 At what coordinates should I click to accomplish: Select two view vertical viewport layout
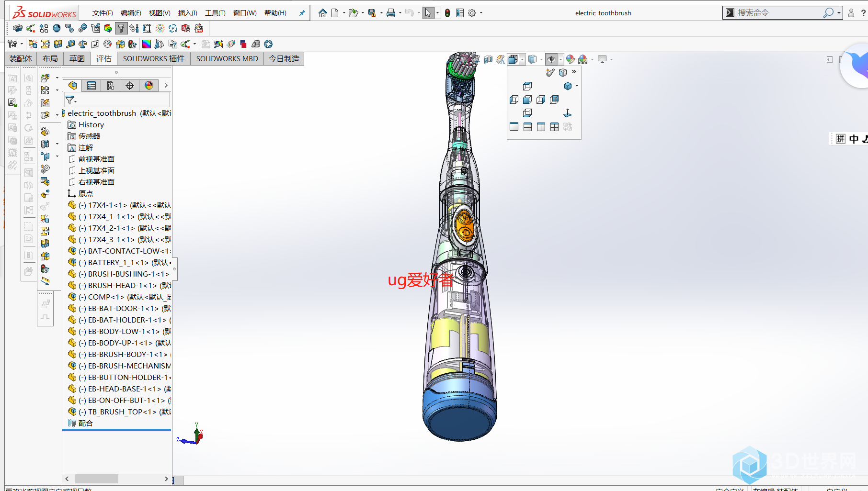tap(541, 127)
